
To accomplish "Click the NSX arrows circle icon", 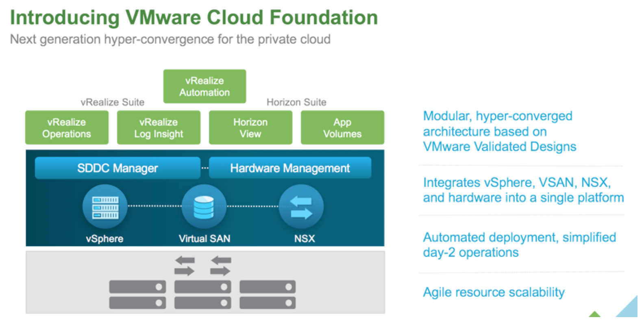I will coord(301,207).
